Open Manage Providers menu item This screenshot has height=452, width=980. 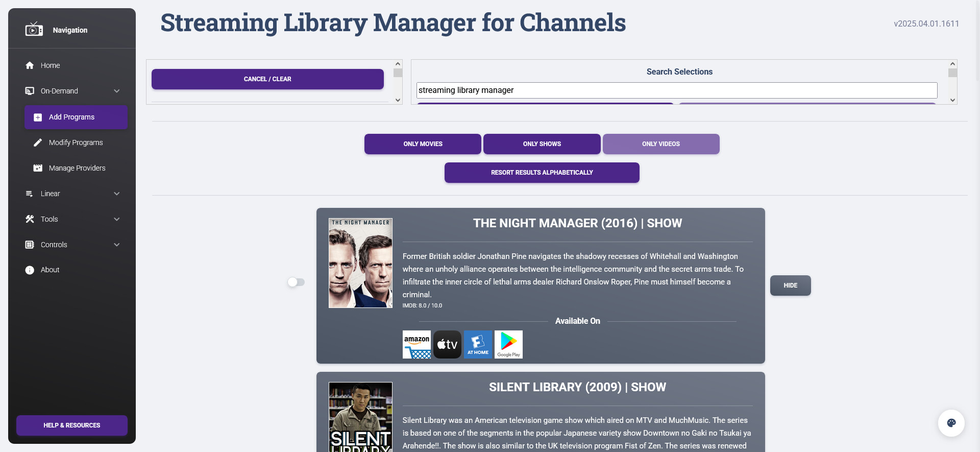click(x=77, y=168)
